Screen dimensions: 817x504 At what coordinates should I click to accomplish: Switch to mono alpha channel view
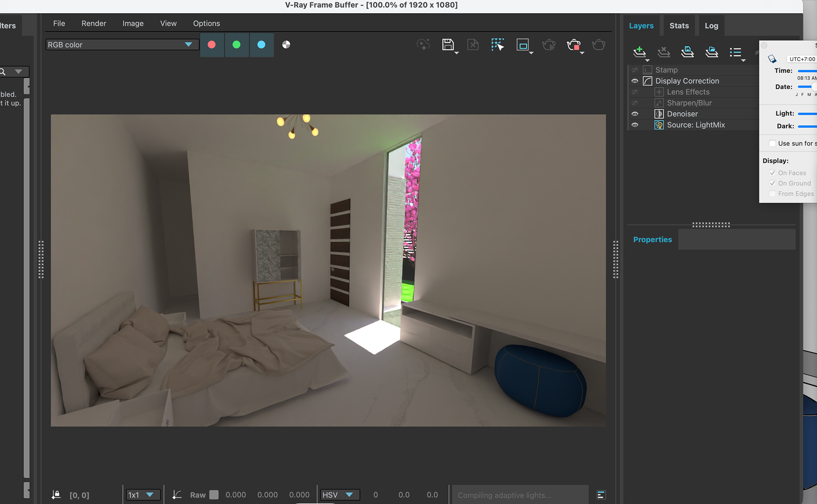point(286,45)
